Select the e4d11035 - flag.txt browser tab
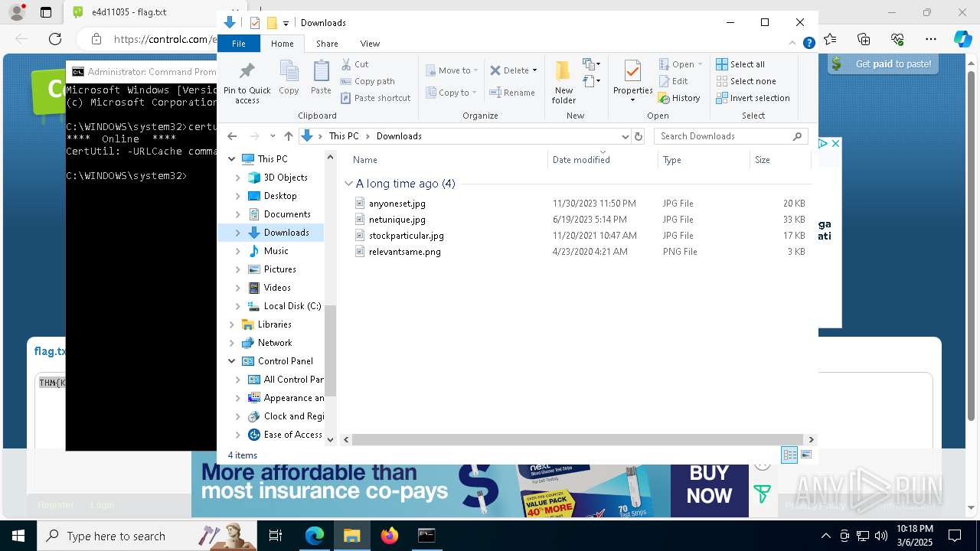Viewport: 980px width, 551px height. pos(129,12)
